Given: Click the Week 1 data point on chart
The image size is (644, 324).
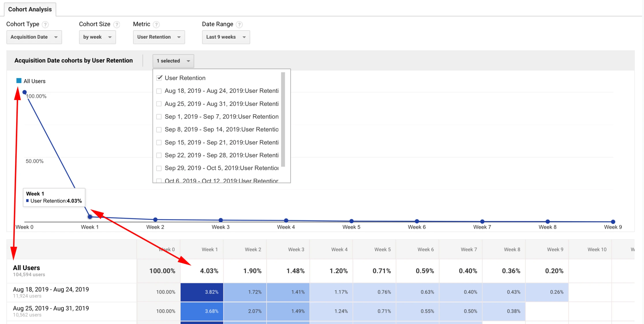Looking at the screenshot, I should pos(90,217).
